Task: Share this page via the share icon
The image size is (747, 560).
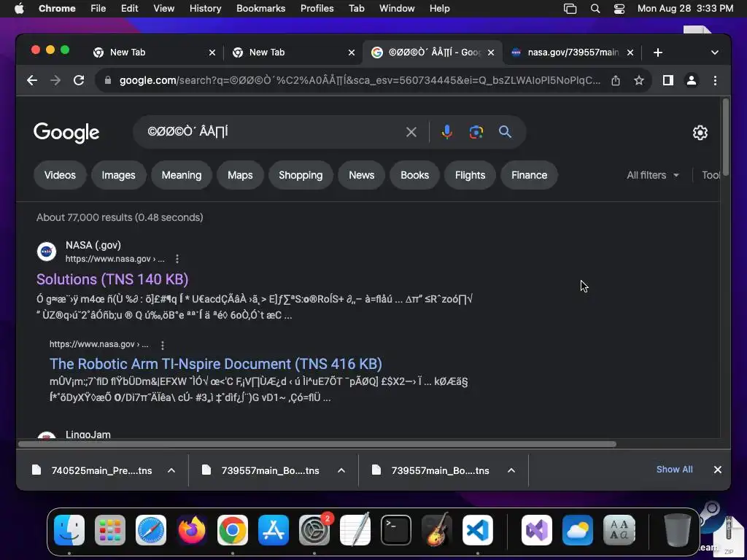Action: pos(616,80)
